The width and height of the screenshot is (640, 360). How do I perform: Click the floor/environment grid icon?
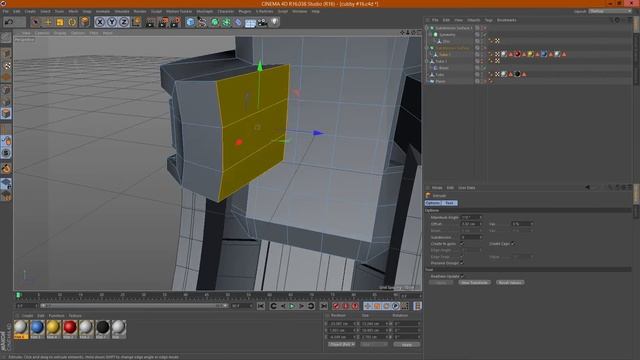coord(250,22)
